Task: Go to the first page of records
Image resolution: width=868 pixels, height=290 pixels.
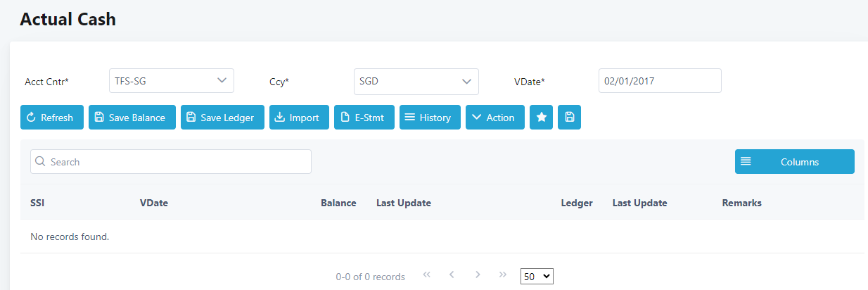Action: (426, 275)
